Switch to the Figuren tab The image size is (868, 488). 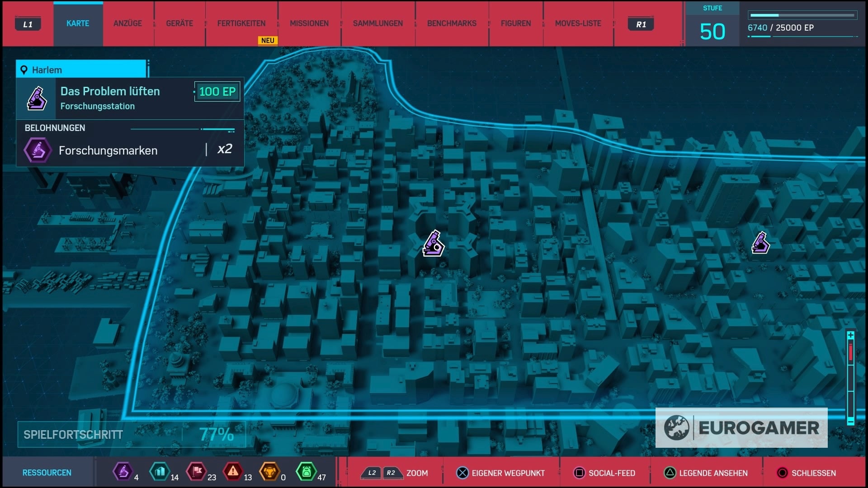(516, 23)
